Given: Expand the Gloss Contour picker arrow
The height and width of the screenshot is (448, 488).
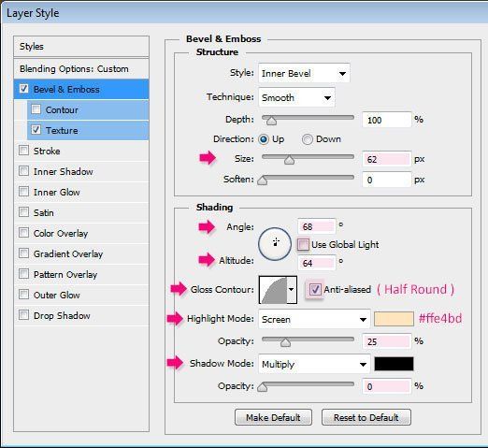Looking at the screenshot, I should point(292,290).
